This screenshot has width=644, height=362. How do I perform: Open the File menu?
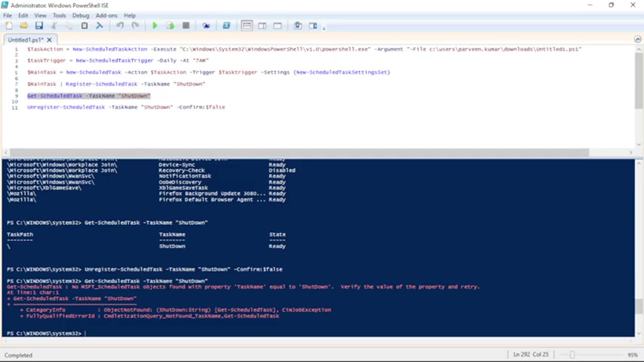point(8,16)
